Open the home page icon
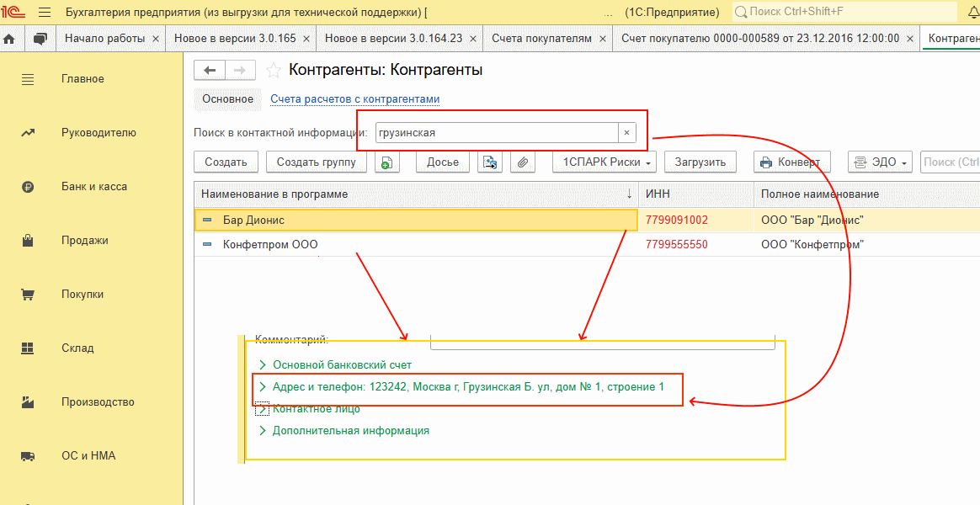This screenshot has width=980, height=505. [10, 39]
